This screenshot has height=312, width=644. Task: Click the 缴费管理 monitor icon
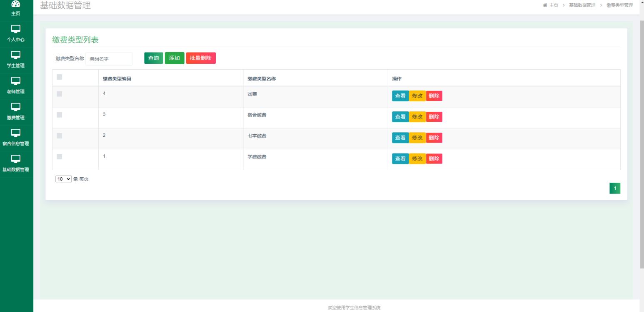(x=16, y=107)
